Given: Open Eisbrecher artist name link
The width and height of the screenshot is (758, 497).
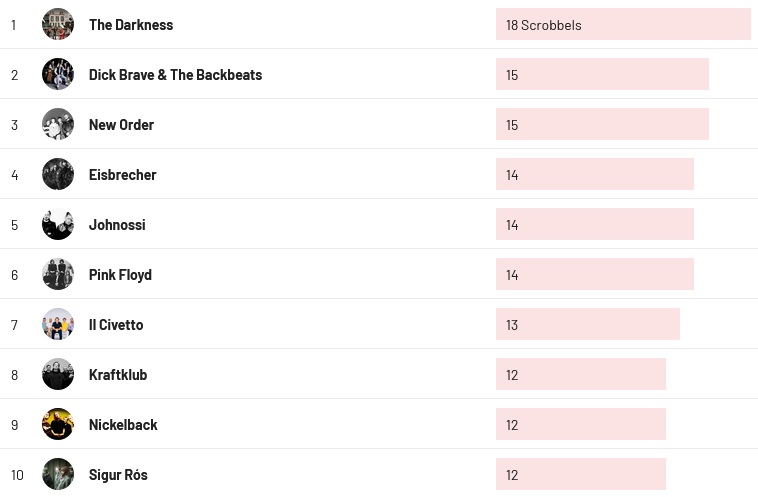Looking at the screenshot, I should pos(122,175).
